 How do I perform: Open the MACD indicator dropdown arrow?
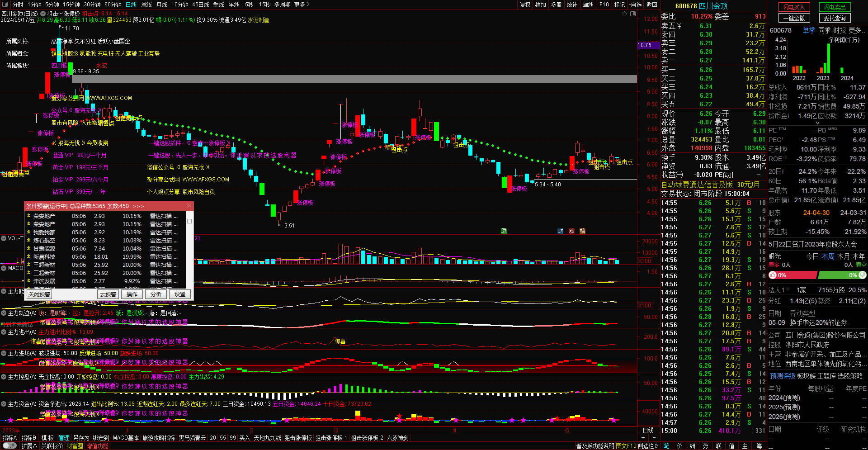point(4,268)
